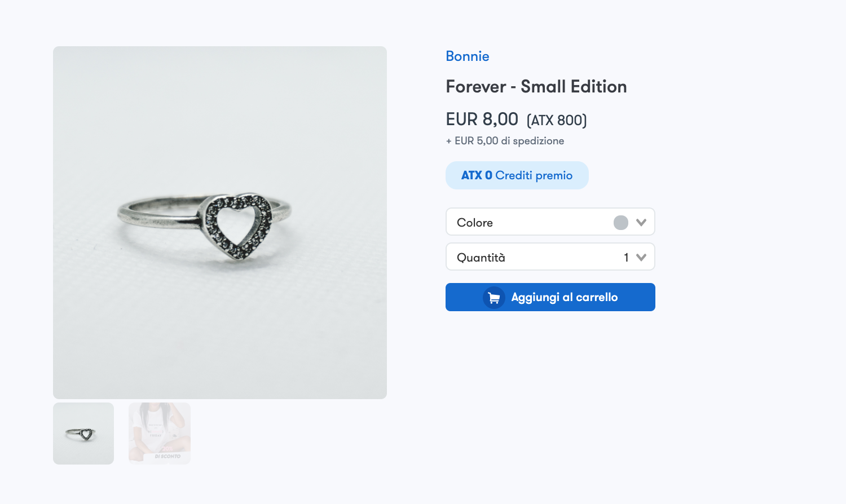Click the shopping cart icon
The width and height of the screenshot is (846, 504).
point(493,298)
